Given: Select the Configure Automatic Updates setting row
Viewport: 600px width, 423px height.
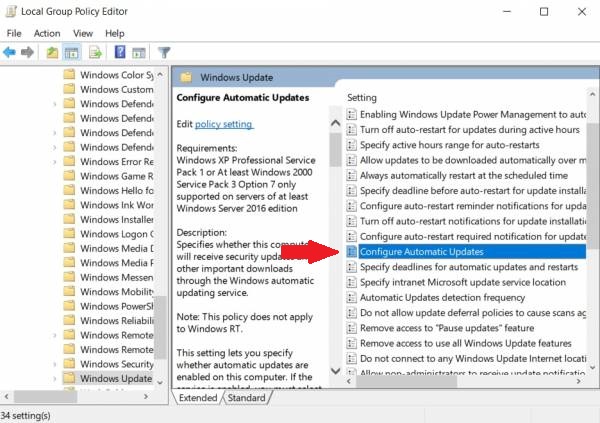Looking at the screenshot, I should (x=466, y=252).
